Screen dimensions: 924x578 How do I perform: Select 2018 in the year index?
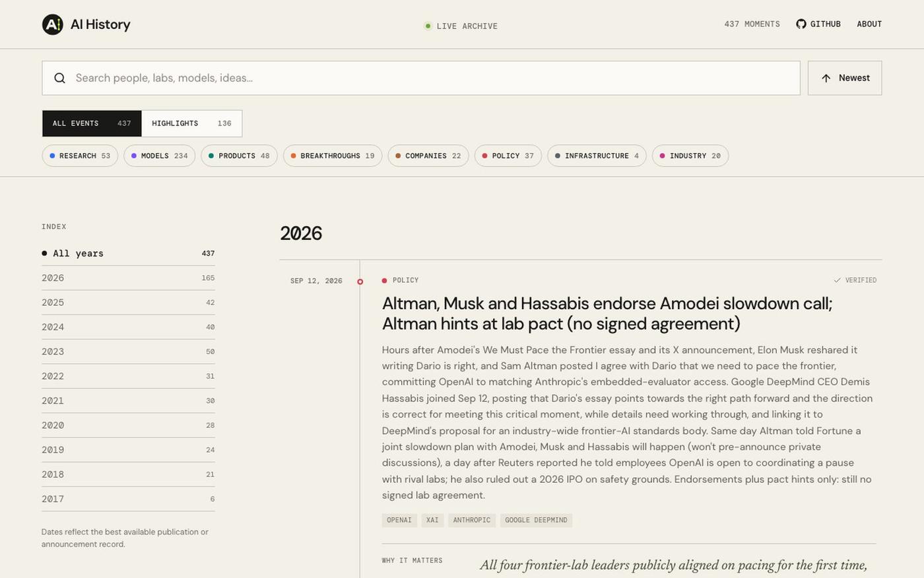click(128, 474)
